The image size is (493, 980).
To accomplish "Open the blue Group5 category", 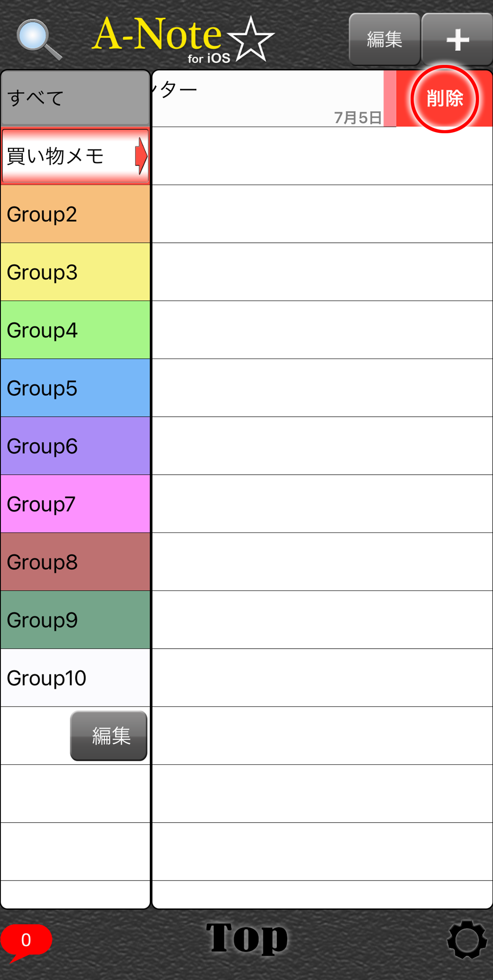I will (x=75, y=388).
